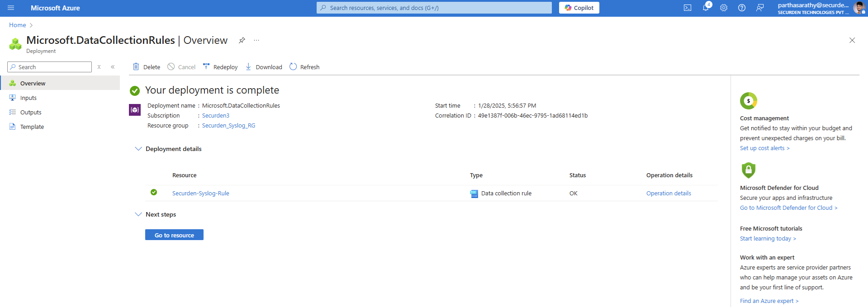Open the Securden3 subscription link
Screen dimensions: 868x307
216,116
